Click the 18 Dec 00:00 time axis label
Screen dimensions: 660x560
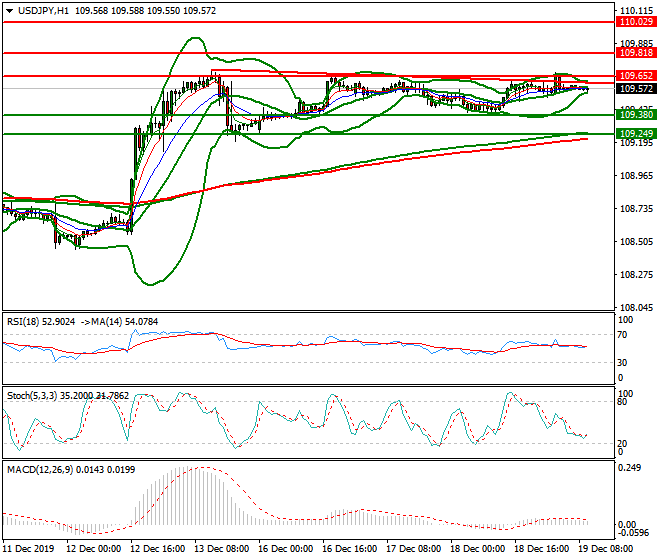coord(477,549)
